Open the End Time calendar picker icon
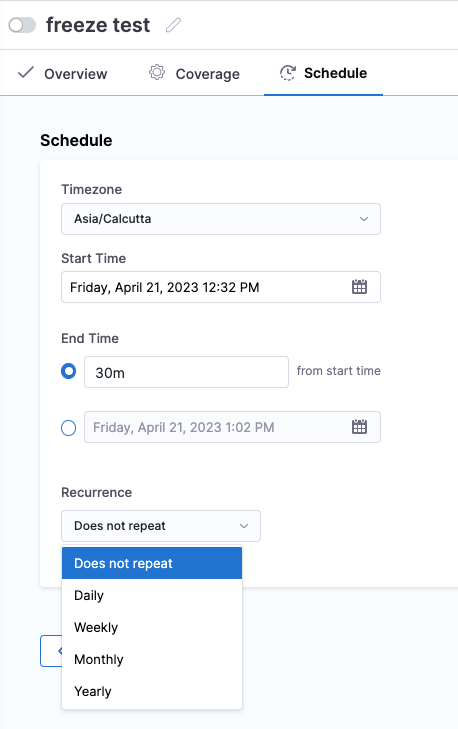458x729 pixels. pos(359,427)
